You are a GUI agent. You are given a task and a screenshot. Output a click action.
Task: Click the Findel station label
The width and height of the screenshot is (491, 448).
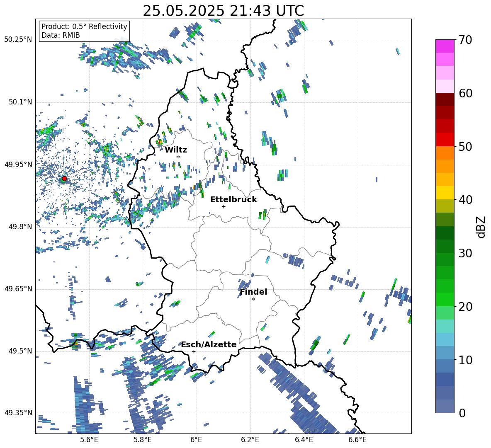(x=253, y=292)
